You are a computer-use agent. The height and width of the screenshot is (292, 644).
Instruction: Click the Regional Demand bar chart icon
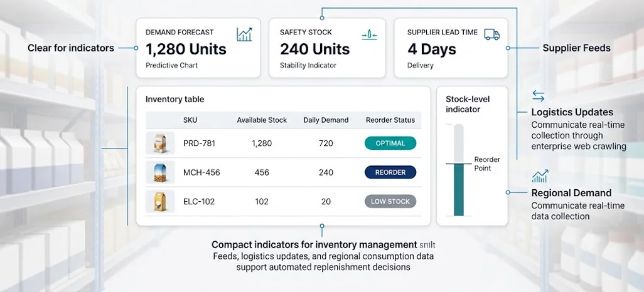pos(540,176)
